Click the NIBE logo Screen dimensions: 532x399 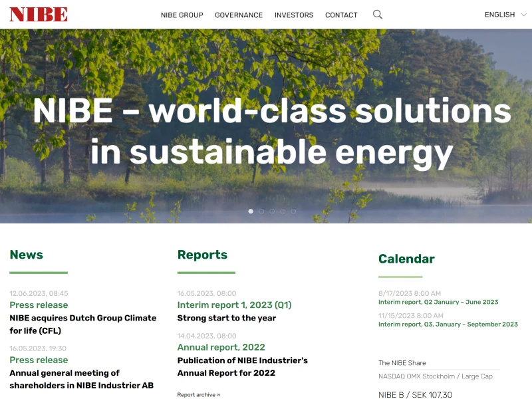coord(39,15)
